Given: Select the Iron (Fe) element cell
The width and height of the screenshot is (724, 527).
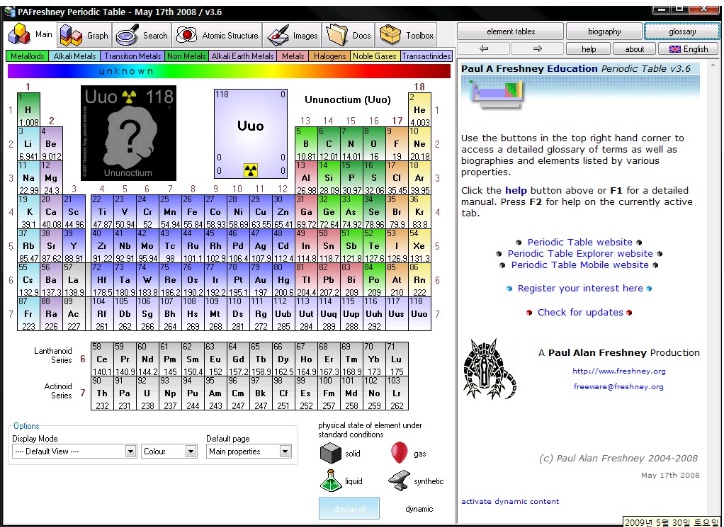Looking at the screenshot, I should (x=193, y=212).
